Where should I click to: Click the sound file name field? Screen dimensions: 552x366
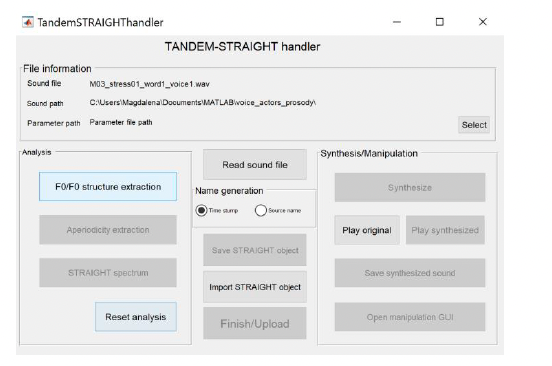[x=150, y=84]
